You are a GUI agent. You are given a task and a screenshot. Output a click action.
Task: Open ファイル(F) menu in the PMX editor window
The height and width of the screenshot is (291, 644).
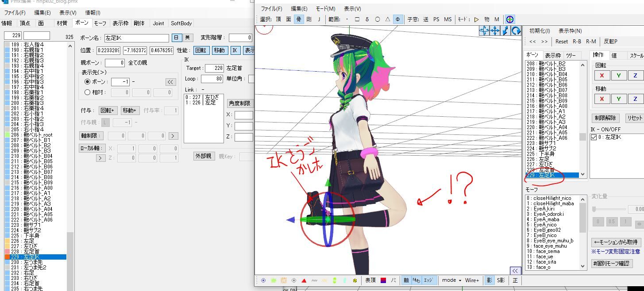tap(15, 13)
